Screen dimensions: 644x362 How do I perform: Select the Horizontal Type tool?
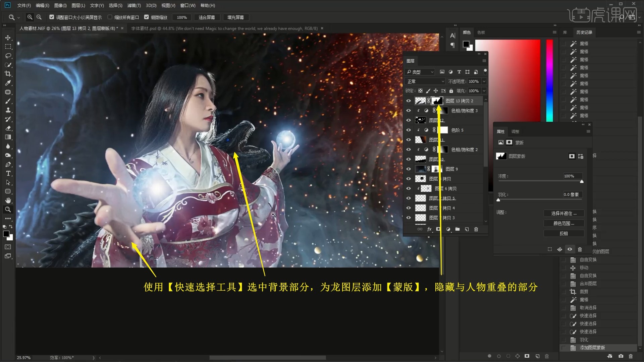coord(8,173)
